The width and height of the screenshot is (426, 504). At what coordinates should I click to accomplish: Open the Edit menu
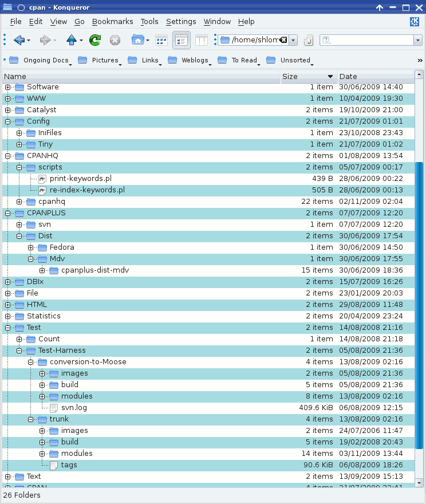coord(35,22)
